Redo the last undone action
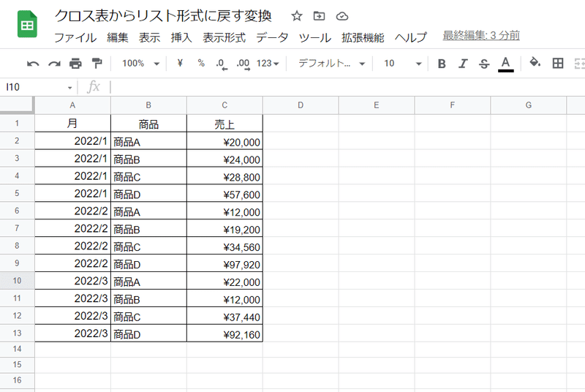 coord(54,64)
